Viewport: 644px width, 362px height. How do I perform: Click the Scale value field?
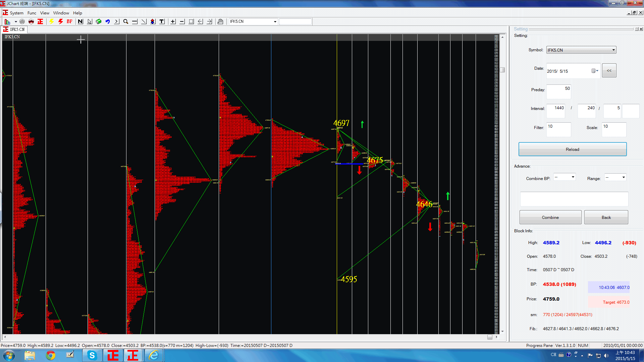click(614, 129)
